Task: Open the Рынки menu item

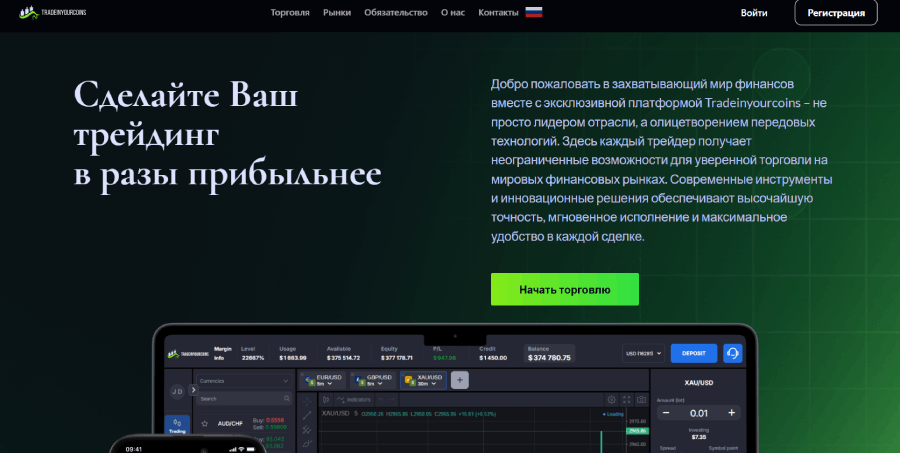Action: [337, 13]
